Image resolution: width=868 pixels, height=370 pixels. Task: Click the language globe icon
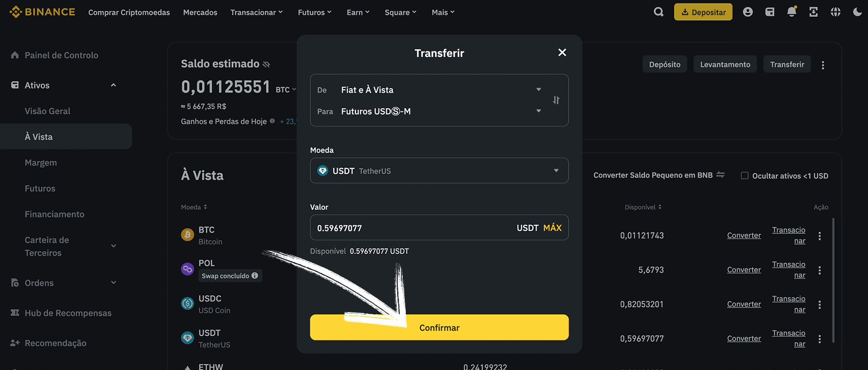835,12
